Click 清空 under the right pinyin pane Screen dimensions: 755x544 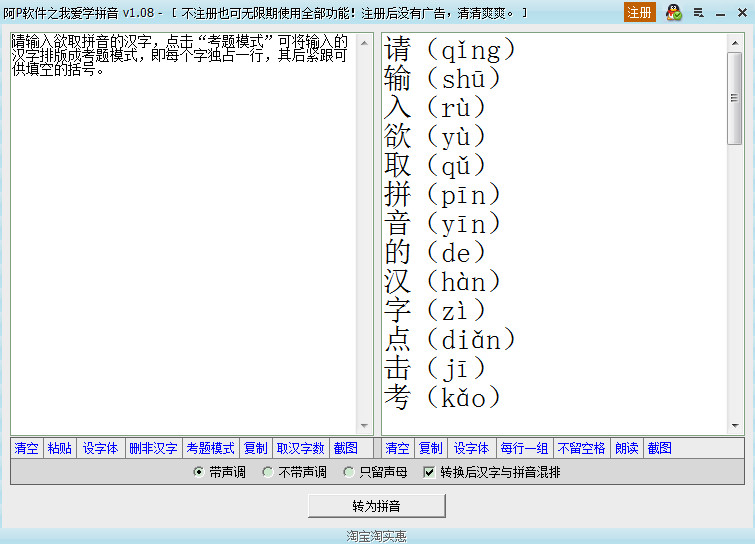[x=398, y=448]
